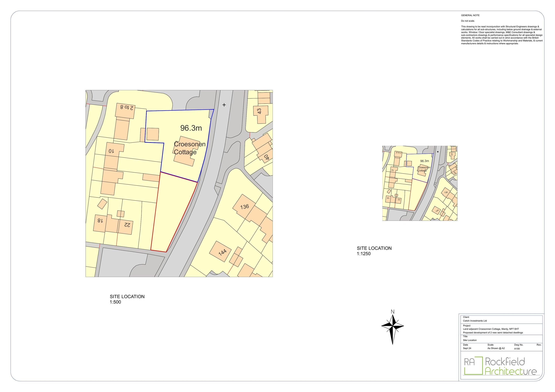The height and width of the screenshot is (392, 555).
Task: Click building number 144 on large map
Action: pyautogui.click(x=222, y=252)
